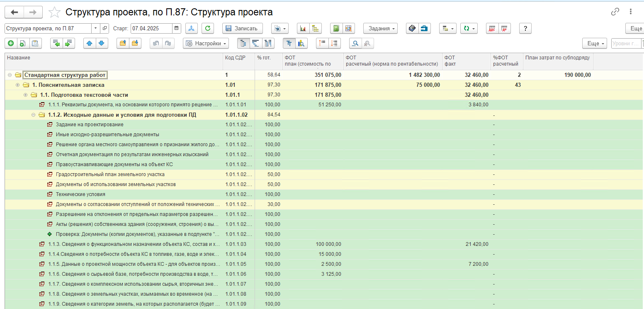Open the Настройки dropdown
This screenshot has height=309, width=644.
pyautogui.click(x=206, y=43)
